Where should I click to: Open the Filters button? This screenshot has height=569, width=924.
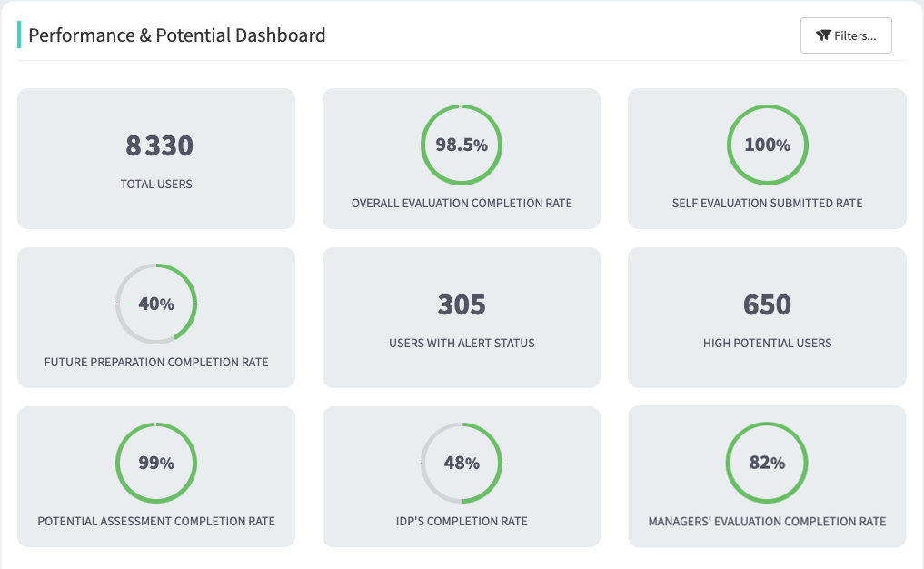(846, 35)
